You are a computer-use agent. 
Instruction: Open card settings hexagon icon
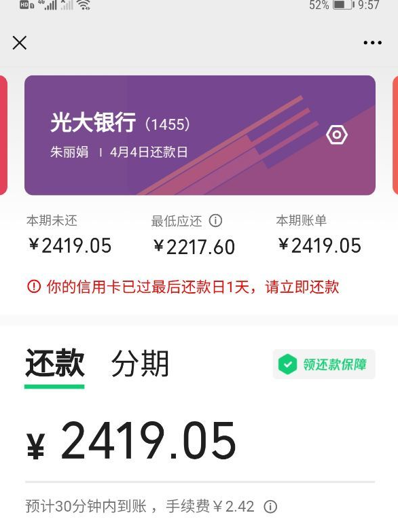click(x=337, y=135)
